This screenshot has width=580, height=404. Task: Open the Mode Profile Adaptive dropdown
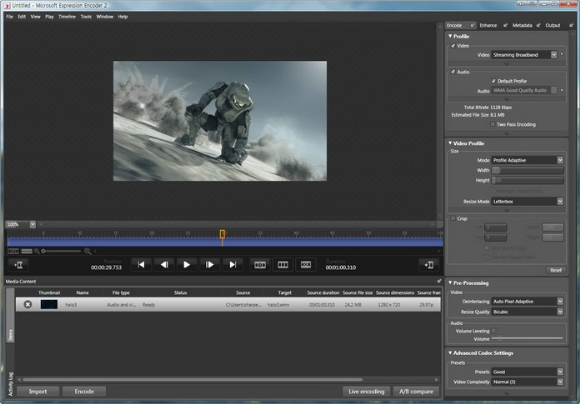click(x=527, y=160)
